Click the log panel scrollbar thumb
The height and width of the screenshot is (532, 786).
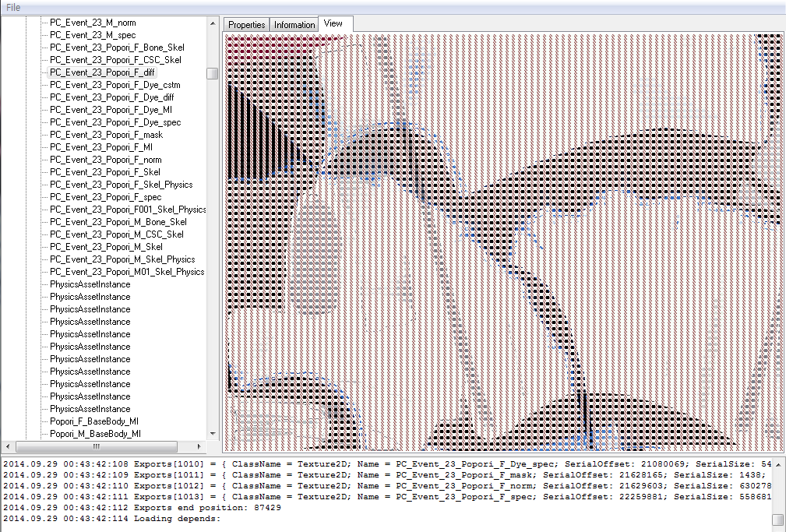777,520
